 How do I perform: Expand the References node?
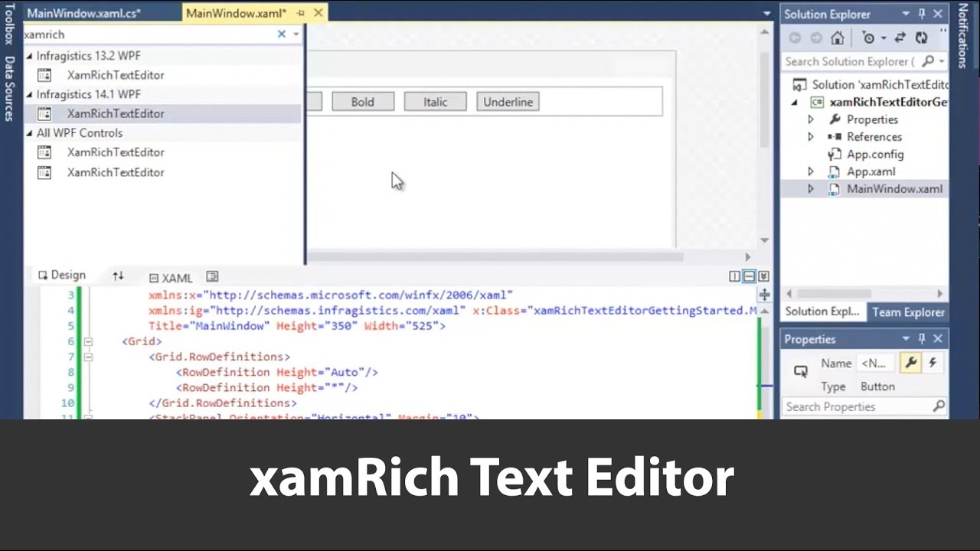tap(811, 137)
